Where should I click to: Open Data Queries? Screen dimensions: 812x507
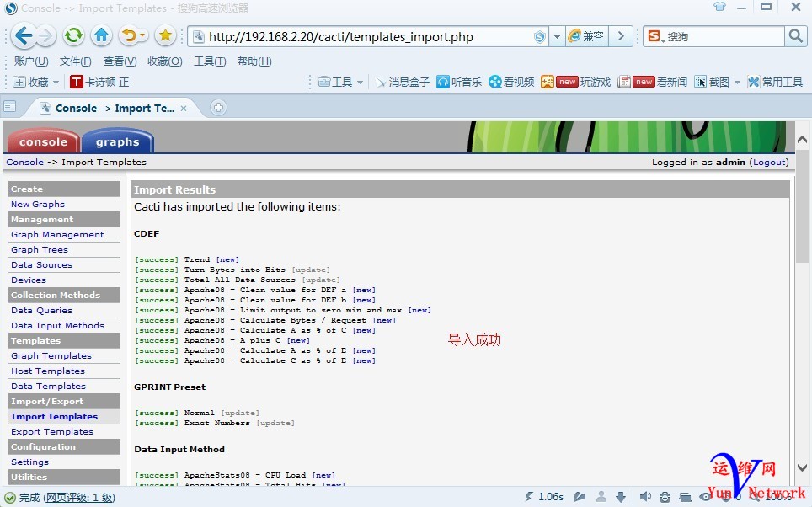tap(41, 310)
